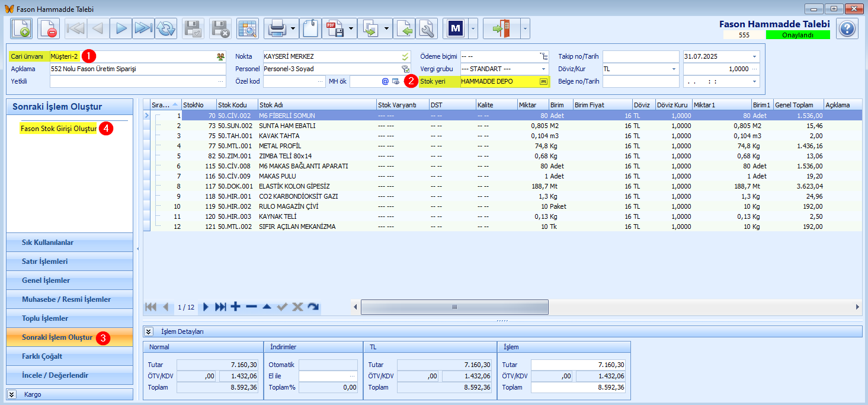
Task: Open the Toplu İşlemler section
Action: point(69,318)
